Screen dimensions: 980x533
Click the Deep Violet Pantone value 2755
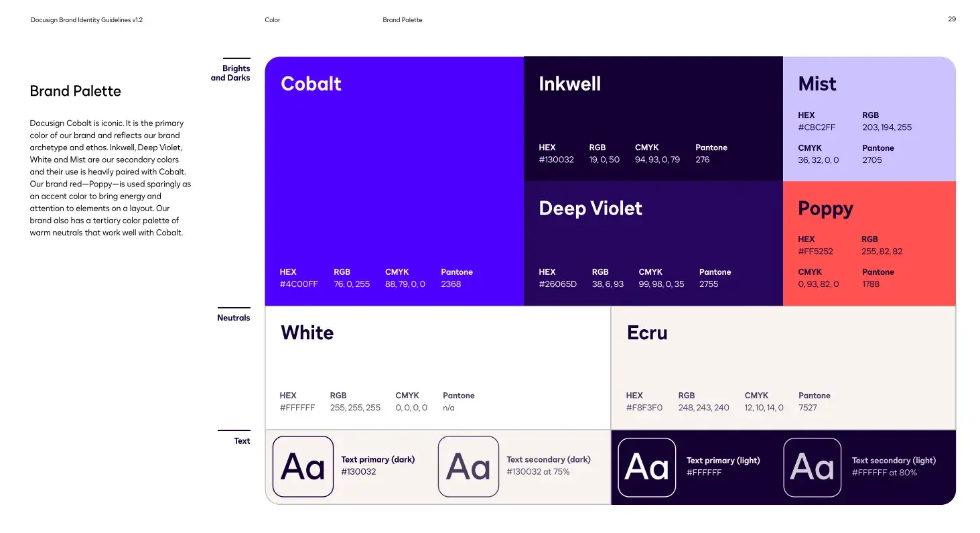tap(709, 284)
